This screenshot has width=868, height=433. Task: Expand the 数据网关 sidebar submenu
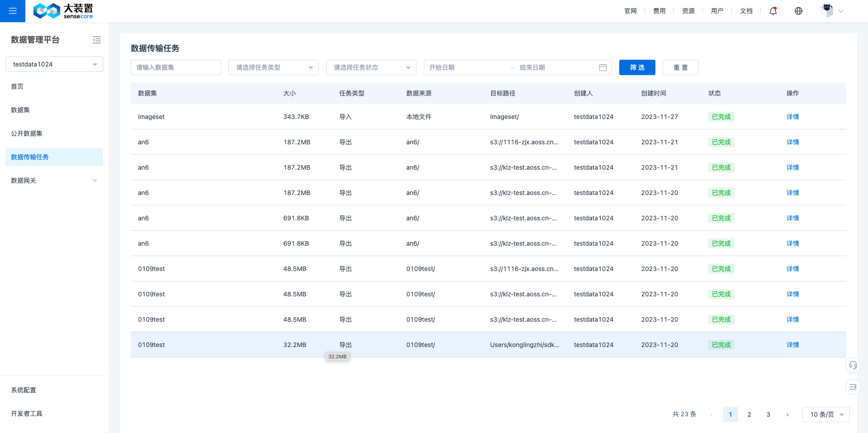(x=54, y=181)
